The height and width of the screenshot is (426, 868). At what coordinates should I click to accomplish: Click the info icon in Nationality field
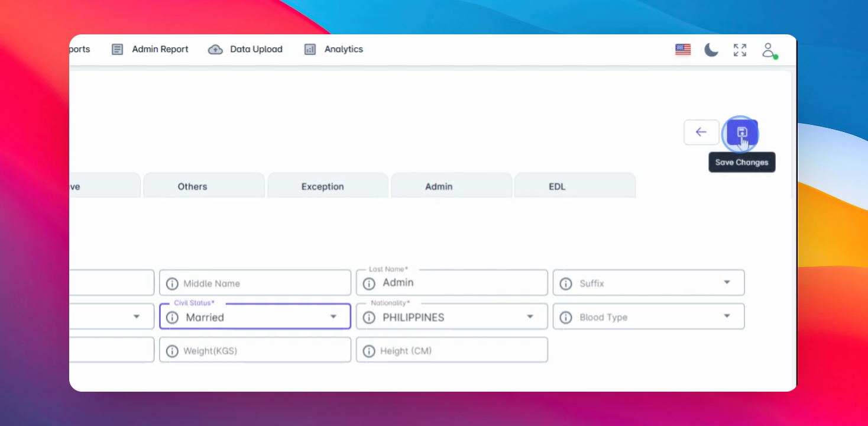(x=369, y=318)
